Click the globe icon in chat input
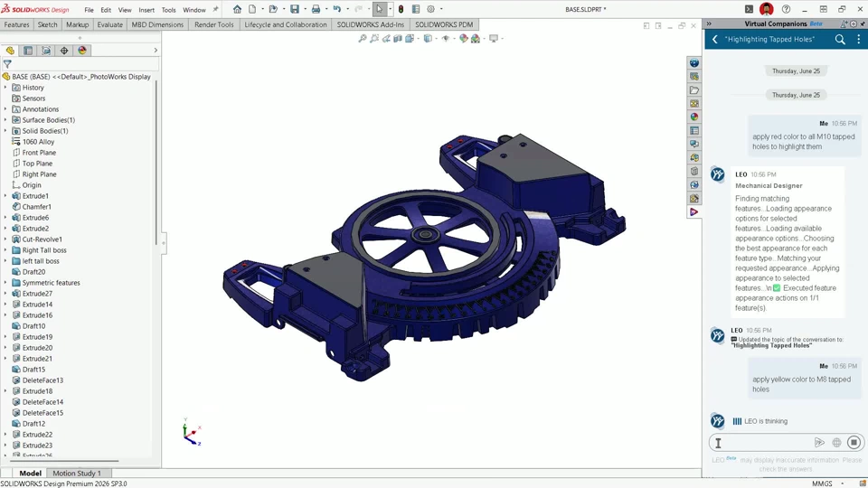Viewport: 868px width, 488px height. pyautogui.click(x=836, y=443)
